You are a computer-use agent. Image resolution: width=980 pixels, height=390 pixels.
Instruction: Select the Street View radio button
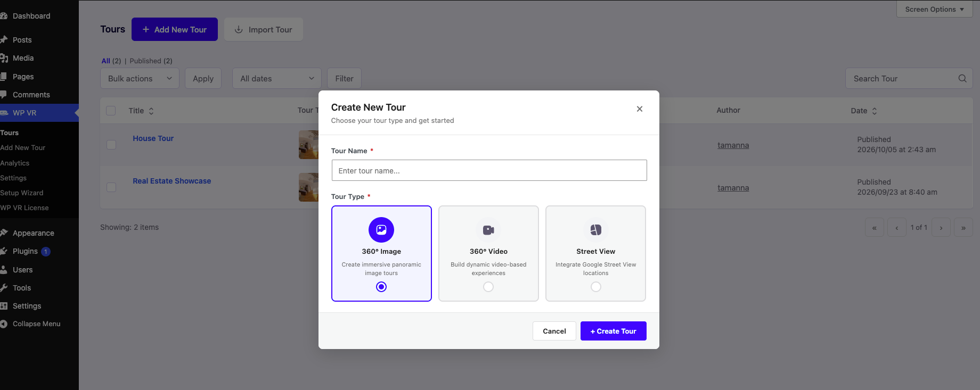click(x=596, y=287)
